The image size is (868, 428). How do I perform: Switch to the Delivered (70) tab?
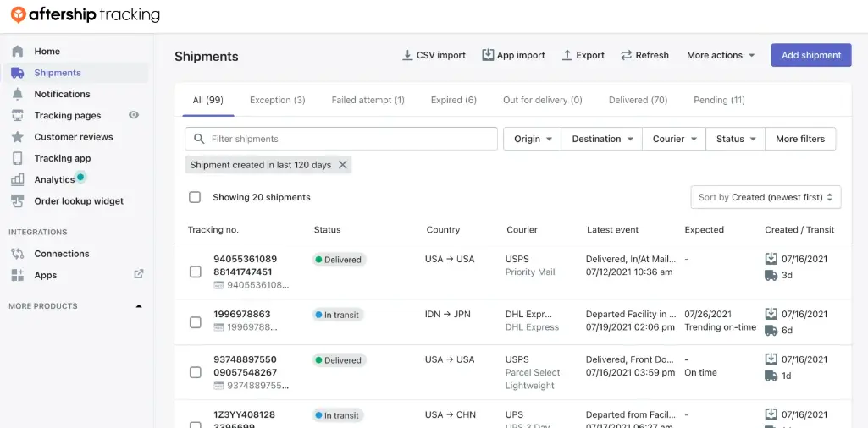(x=638, y=100)
